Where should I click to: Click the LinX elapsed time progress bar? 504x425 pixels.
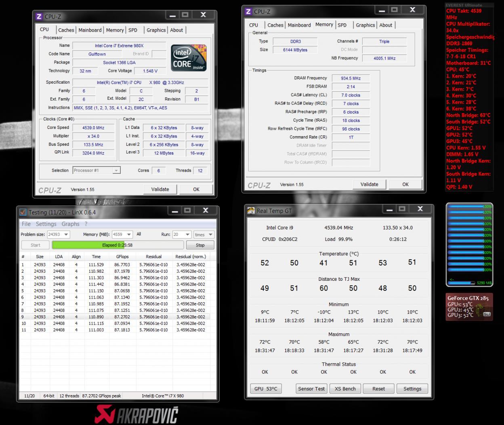click(x=118, y=245)
